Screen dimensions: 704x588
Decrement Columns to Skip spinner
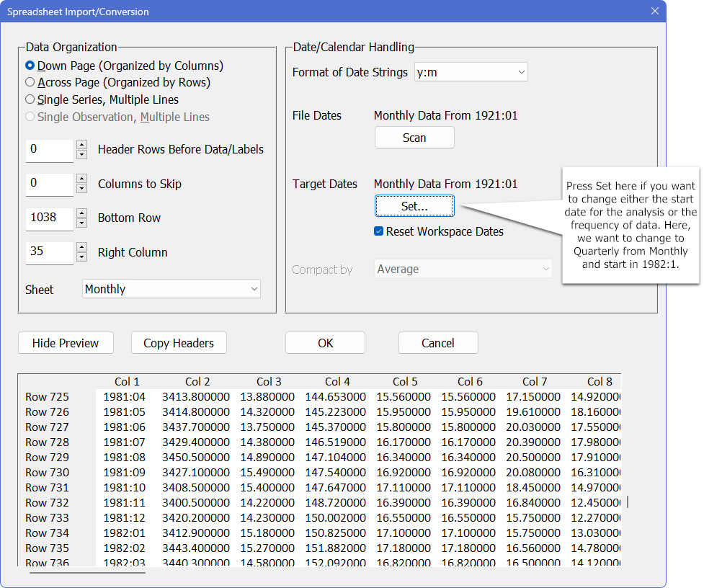click(x=81, y=189)
